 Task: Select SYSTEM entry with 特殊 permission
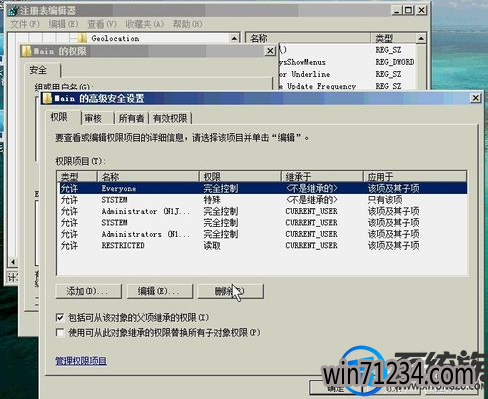[x=263, y=200]
